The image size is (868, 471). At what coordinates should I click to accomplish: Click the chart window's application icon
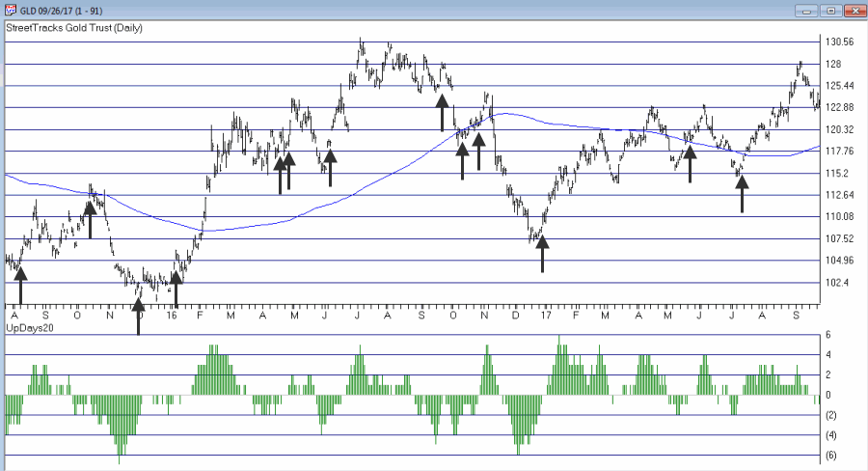coord(10,11)
